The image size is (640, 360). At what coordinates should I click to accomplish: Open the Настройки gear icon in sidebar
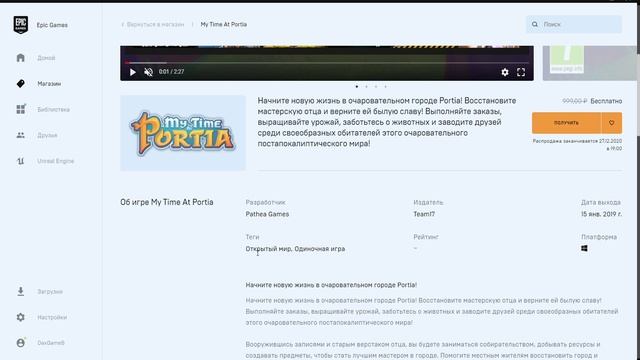20,317
